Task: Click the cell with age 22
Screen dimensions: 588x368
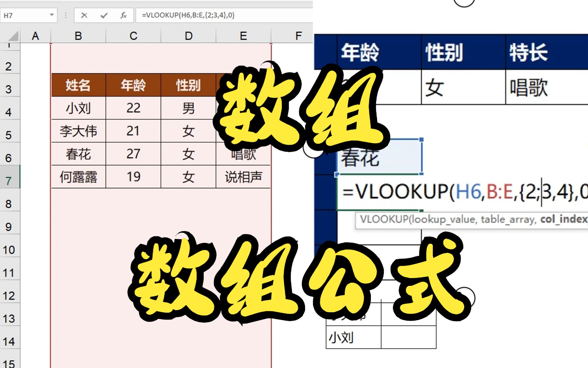Action: pyautogui.click(x=133, y=108)
